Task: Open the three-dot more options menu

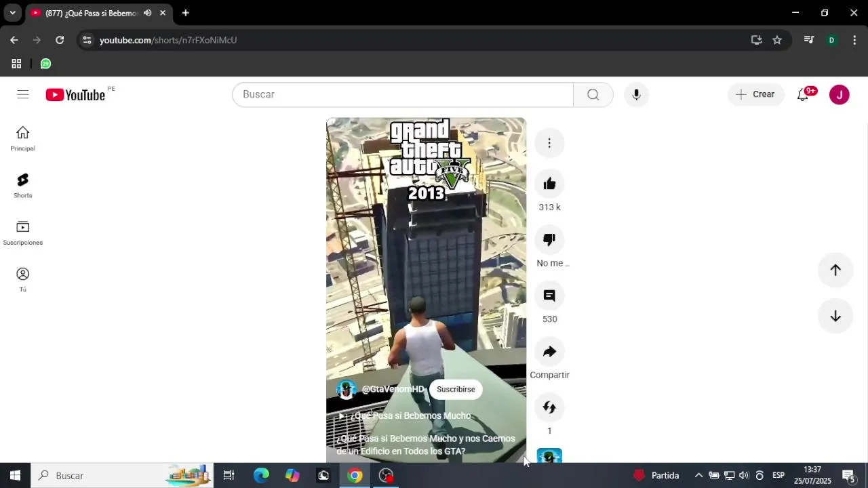Action: tap(549, 143)
